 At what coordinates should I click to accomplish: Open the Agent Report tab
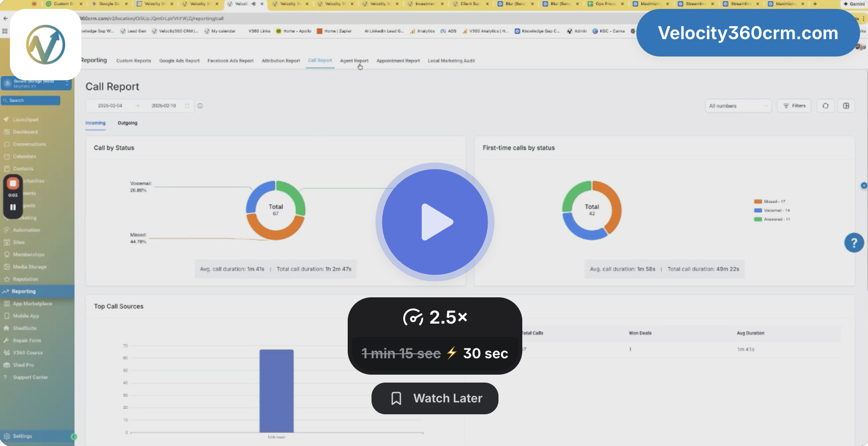[x=354, y=61]
